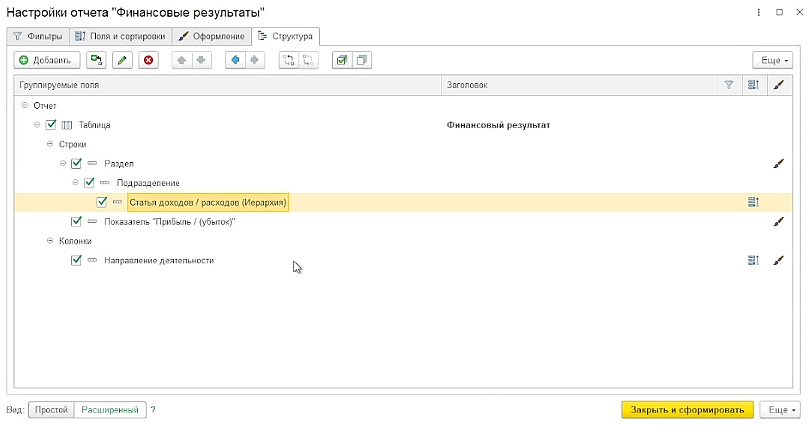Click the green pencil edit icon
Viewport: 807px width, 426px height.
(122, 60)
